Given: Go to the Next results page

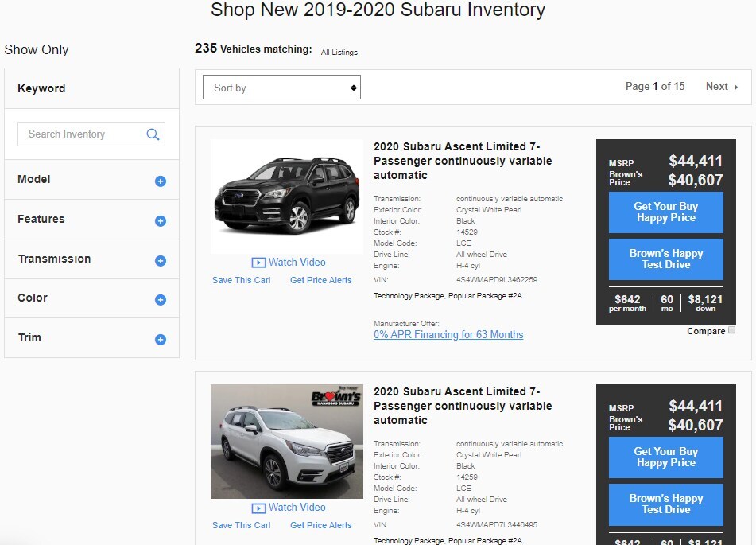Looking at the screenshot, I should 722,87.
